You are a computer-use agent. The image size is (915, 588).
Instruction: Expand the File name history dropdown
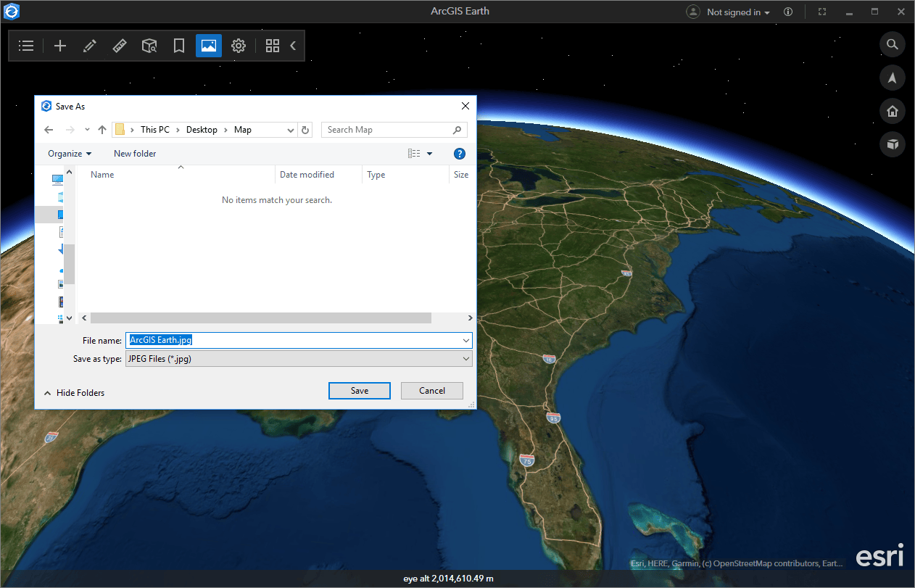click(466, 340)
